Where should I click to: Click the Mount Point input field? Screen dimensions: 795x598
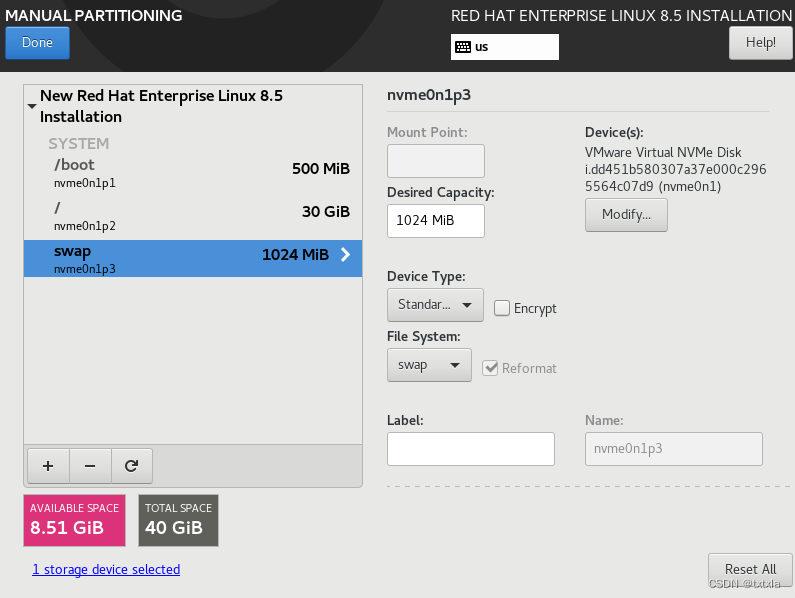click(x=436, y=161)
